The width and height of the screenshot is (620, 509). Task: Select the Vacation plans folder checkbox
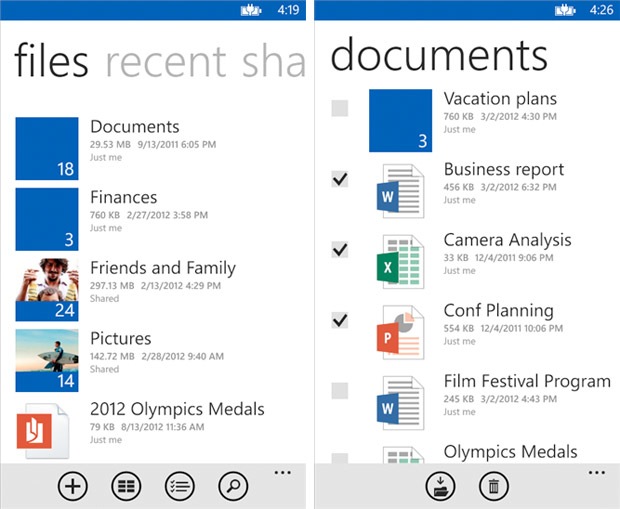click(x=340, y=108)
